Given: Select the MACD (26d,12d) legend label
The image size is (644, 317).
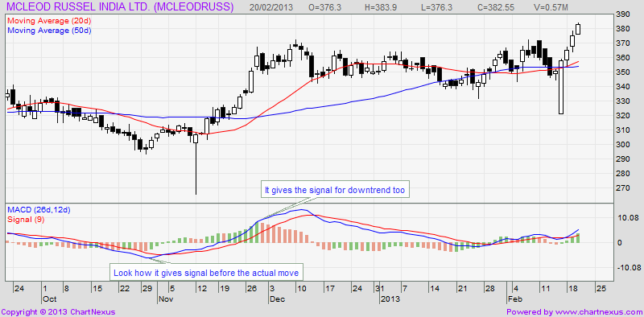Looking at the screenshot, I should [x=39, y=210].
